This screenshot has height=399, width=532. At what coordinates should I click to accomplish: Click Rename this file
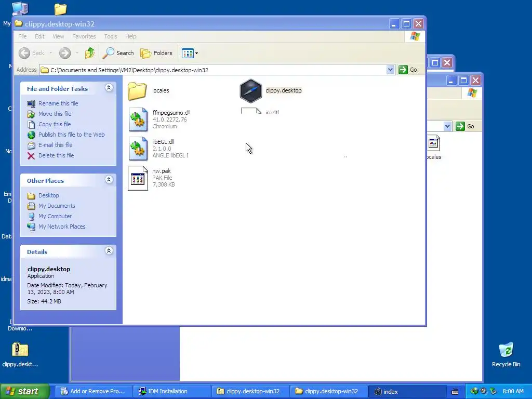pyautogui.click(x=58, y=103)
